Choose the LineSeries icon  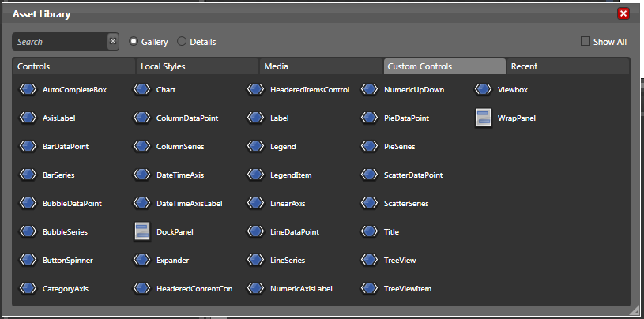point(255,260)
